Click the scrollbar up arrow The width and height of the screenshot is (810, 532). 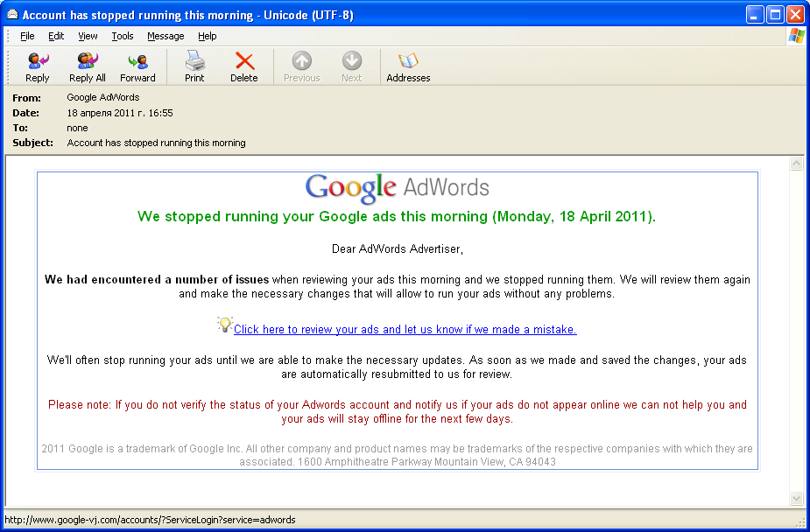point(796,164)
